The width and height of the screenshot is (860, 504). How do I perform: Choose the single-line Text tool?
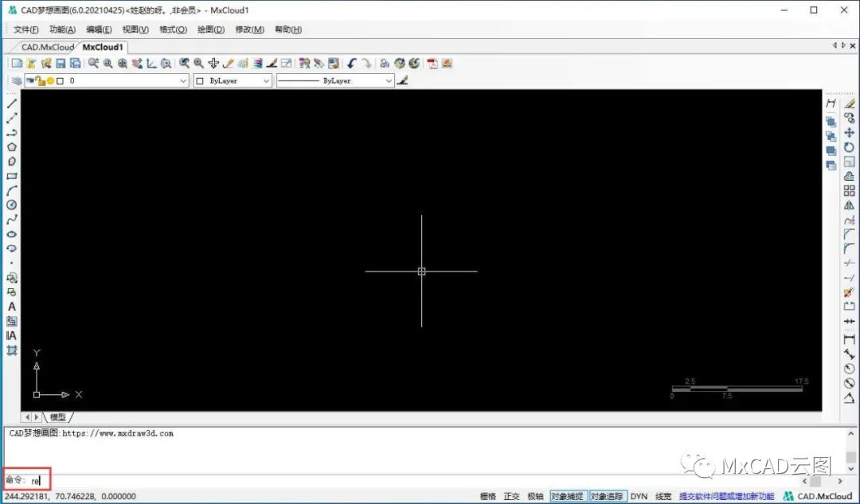[12, 307]
